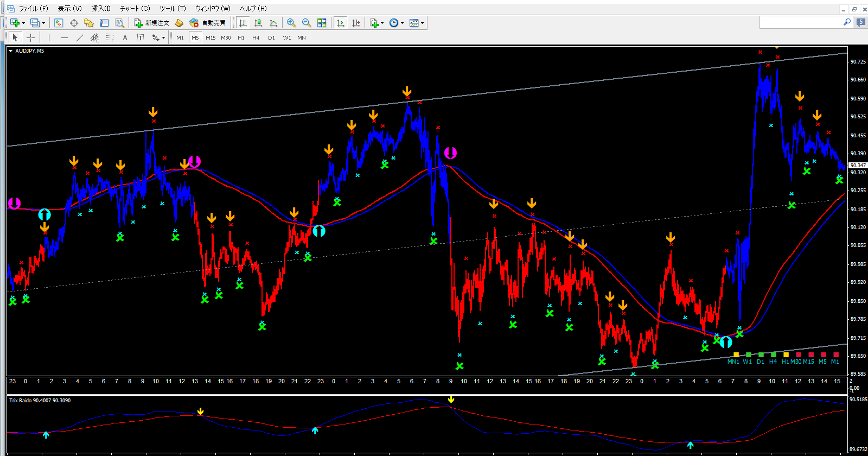Launch the Strategy Tester icon
The image size is (868, 456).
click(x=120, y=23)
